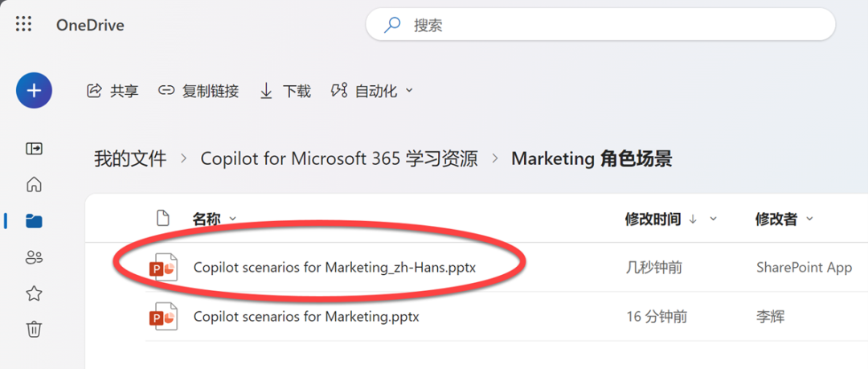Click the 李辉 modifier cell
The image size is (868, 369).
[x=770, y=317]
